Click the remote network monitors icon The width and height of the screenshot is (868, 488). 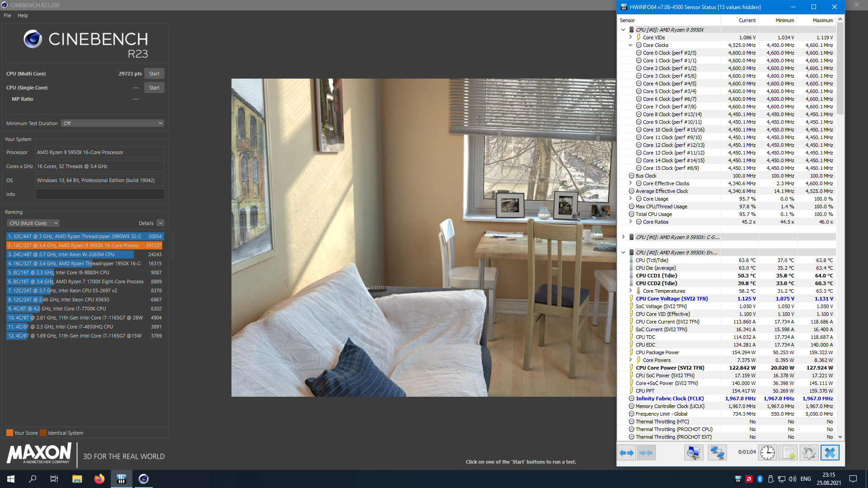coord(717,453)
